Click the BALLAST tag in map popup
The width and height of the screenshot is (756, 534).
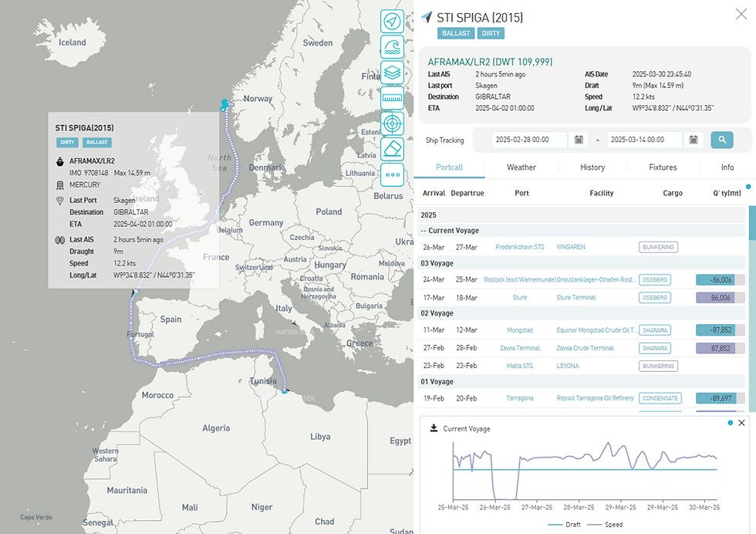click(x=97, y=142)
